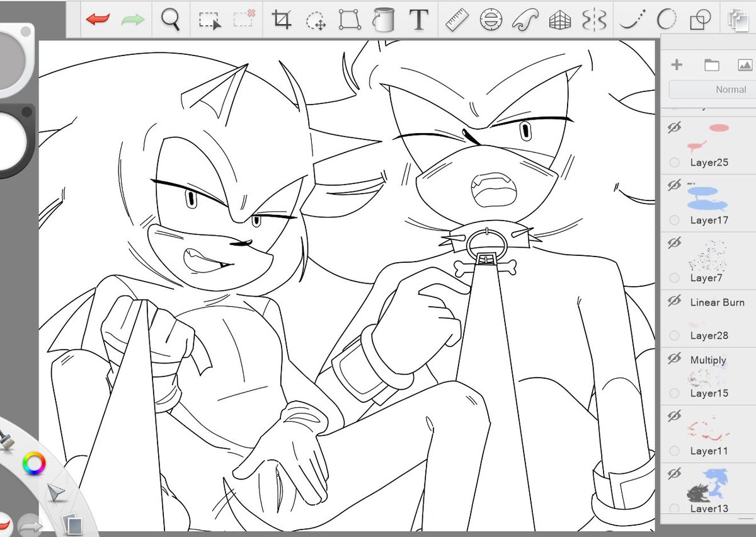The image size is (756, 537).
Task: Toggle visibility of Layer11
Action: 675,416
